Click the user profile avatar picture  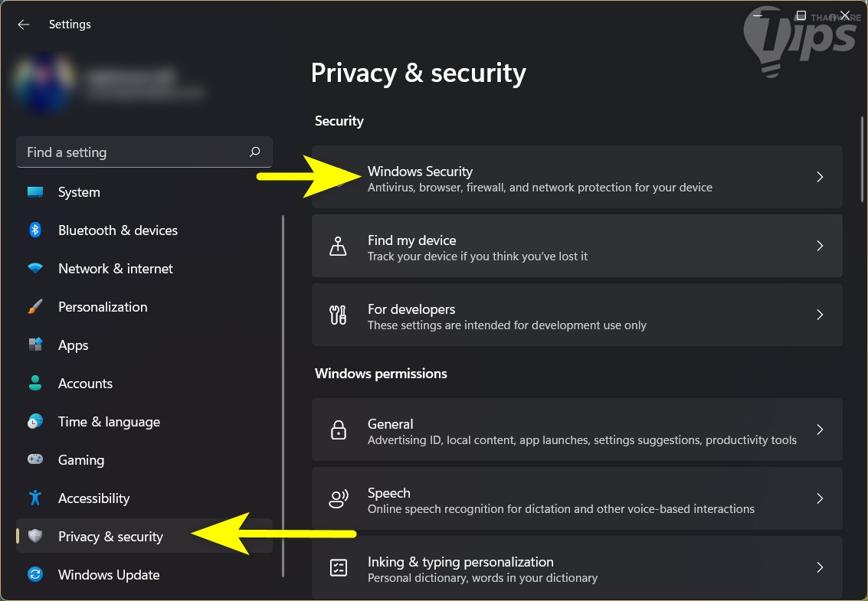pyautogui.click(x=44, y=82)
